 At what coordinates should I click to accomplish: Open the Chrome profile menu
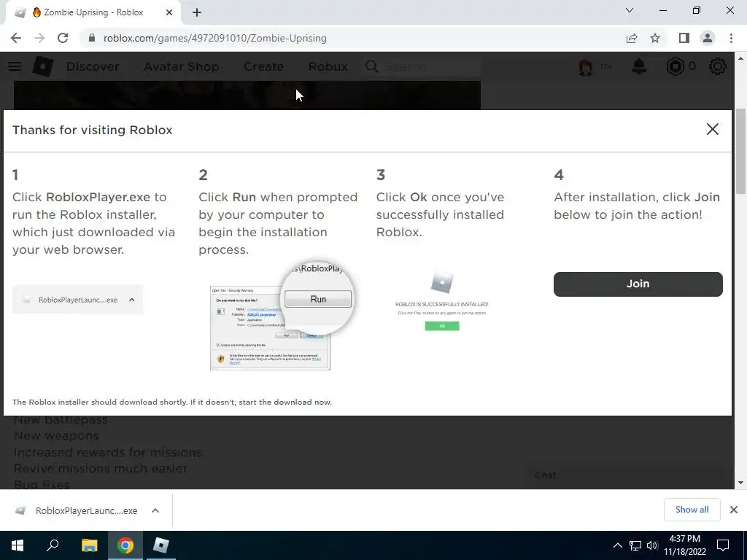click(x=708, y=38)
